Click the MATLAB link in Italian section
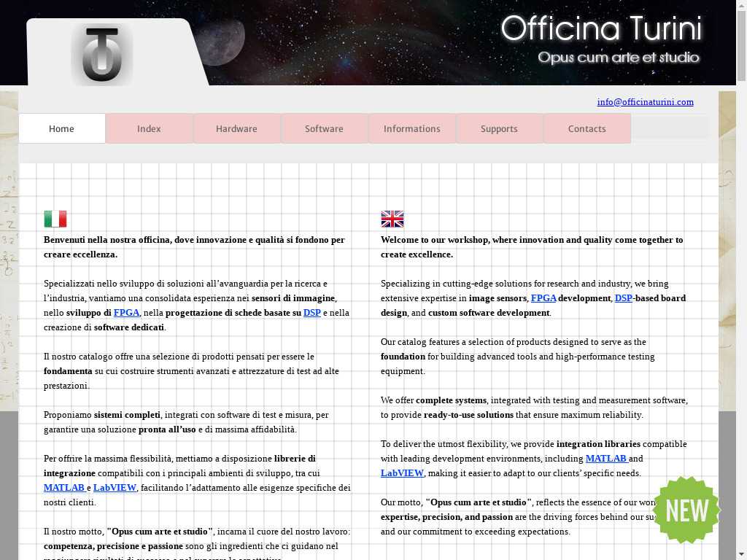This screenshot has height=560, width=747. [64, 488]
